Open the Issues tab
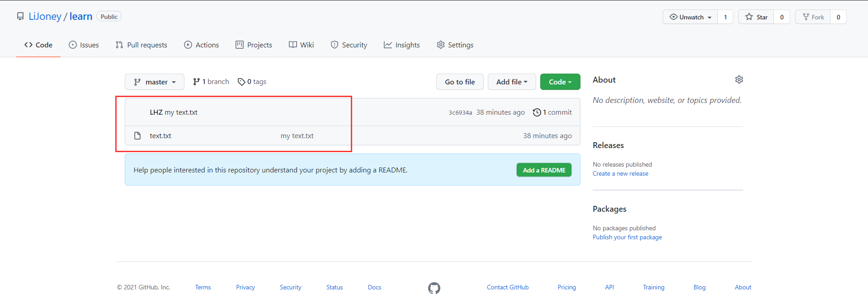The width and height of the screenshot is (868, 307). pos(84,45)
